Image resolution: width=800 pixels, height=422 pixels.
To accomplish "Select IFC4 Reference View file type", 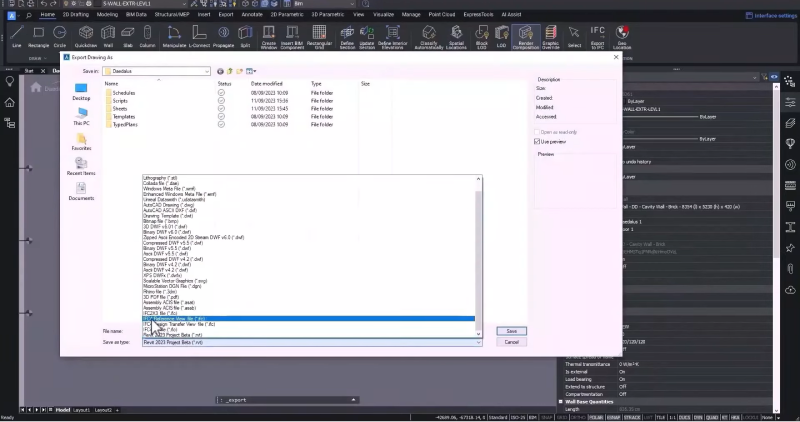I will (x=308, y=318).
